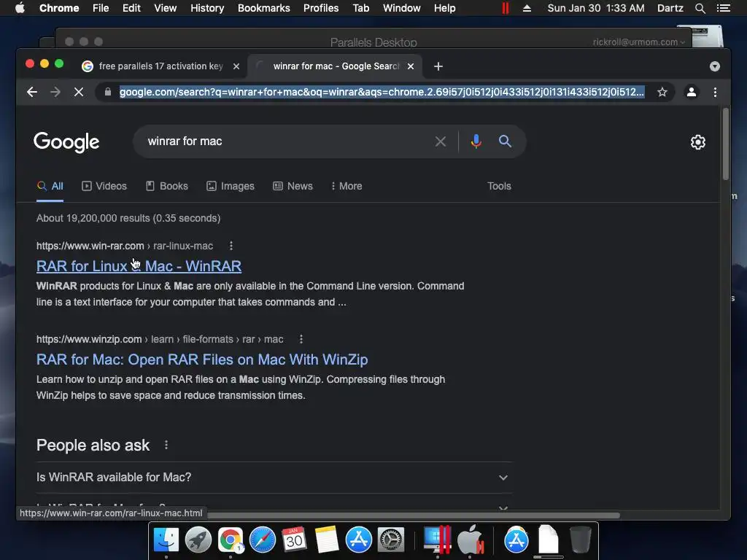Open the Help menu

click(444, 8)
